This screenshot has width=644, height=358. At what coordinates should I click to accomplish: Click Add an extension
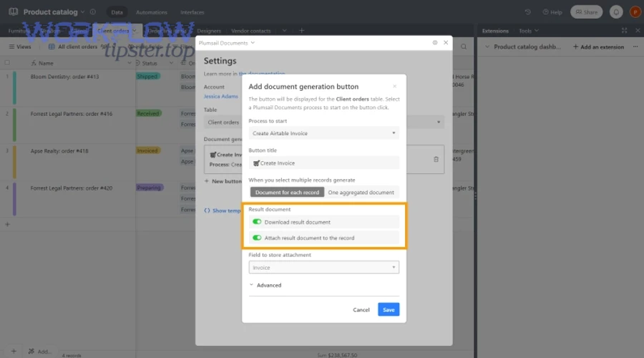tap(598, 47)
